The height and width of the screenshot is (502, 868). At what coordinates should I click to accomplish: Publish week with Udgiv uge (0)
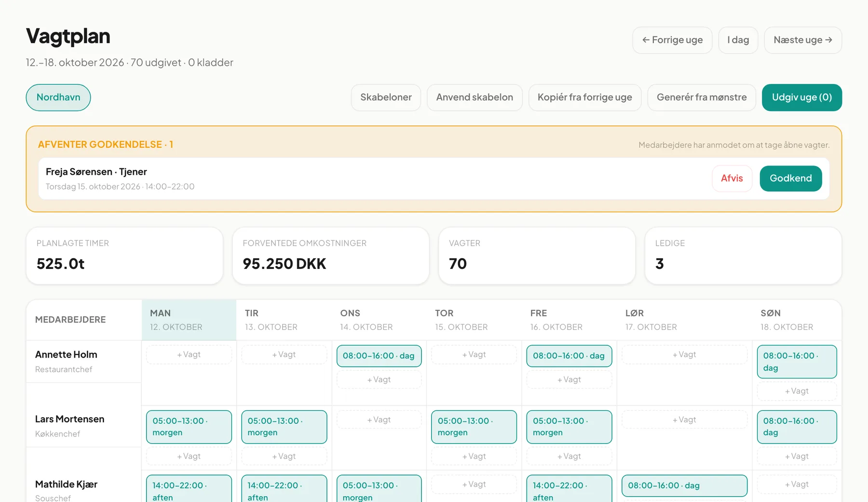(x=802, y=98)
